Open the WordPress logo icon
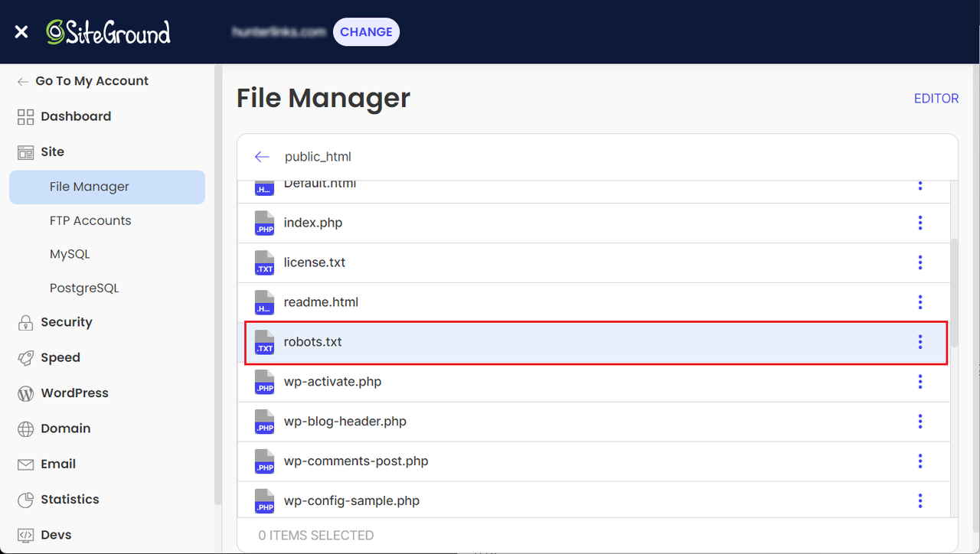 25,393
